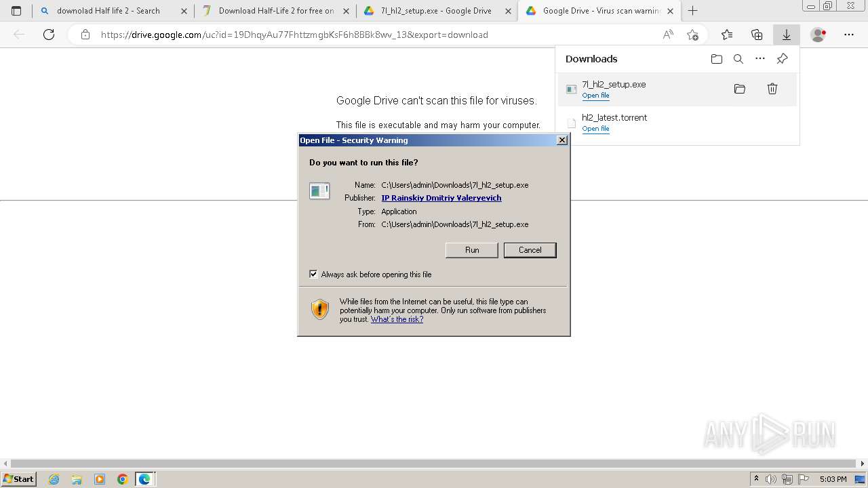
Task: Click the Edge taskbar icon
Action: click(x=144, y=479)
